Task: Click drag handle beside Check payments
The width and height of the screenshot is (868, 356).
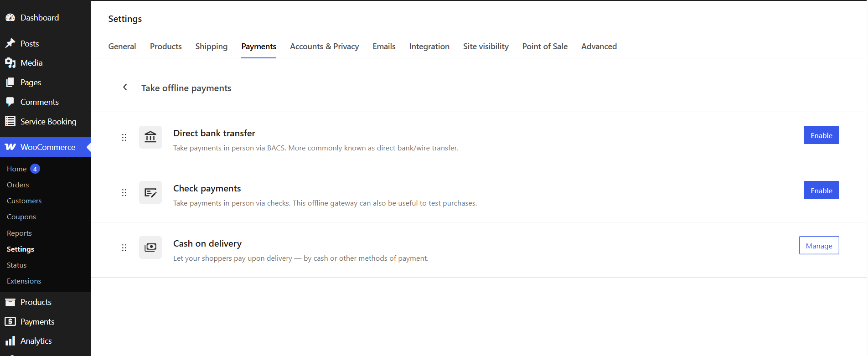Action: [x=124, y=192]
